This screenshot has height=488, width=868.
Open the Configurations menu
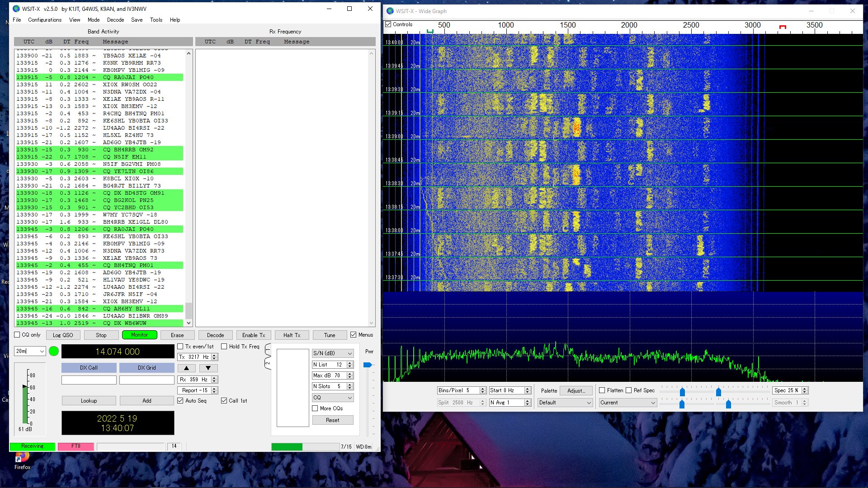45,20
